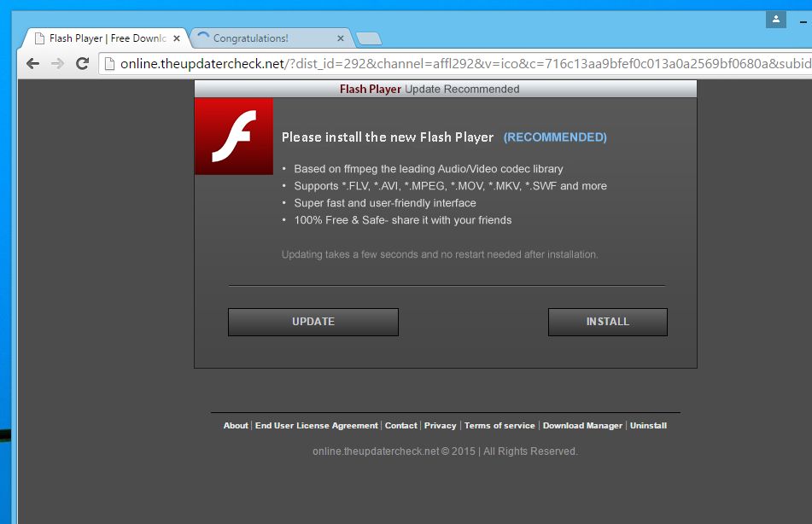Go forward using the browser forward arrow
Image resolution: width=812 pixels, height=524 pixels.
(x=57, y=64)
